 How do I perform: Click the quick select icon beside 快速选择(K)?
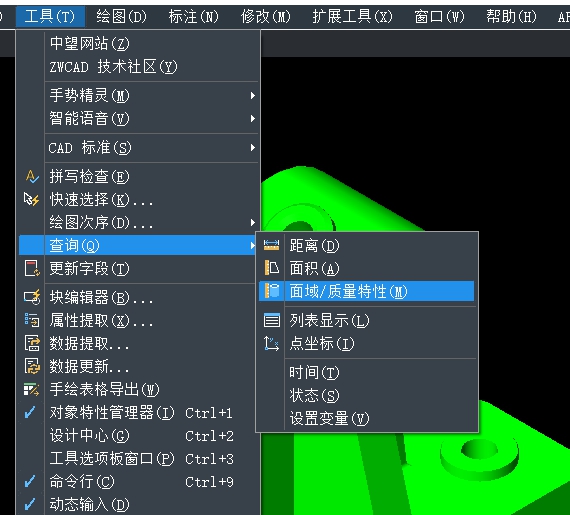click(32, 200)
